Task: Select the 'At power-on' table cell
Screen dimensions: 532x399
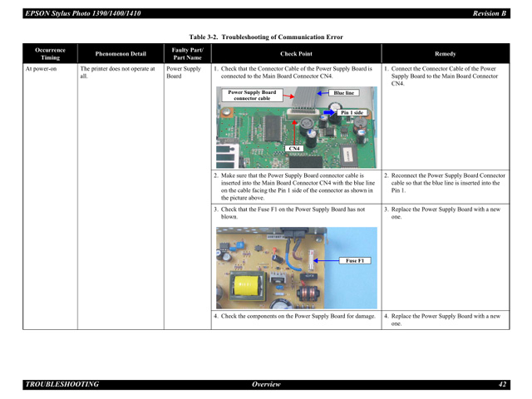Action: click(41, 69)
